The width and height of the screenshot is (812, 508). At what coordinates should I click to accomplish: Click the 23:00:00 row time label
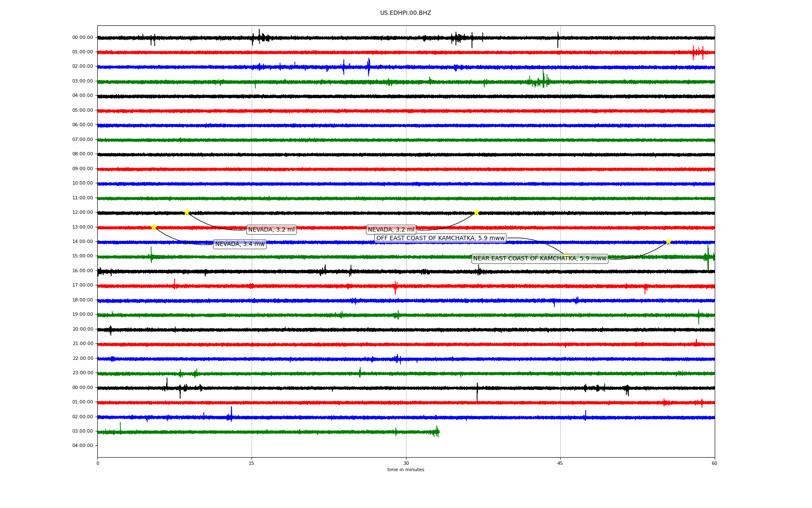point(82,373)
